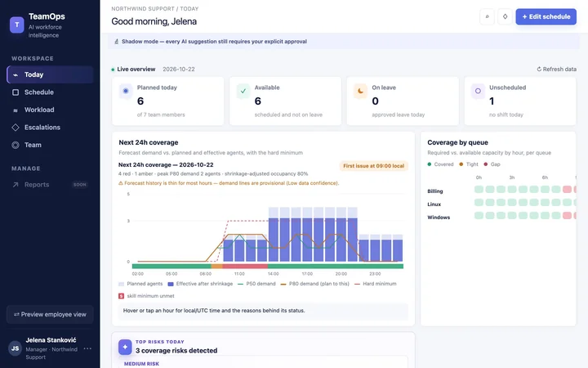Click the small round icon button left of diamond button
Image resolution: width=588 pixels, height=368 pixels.
(487, 17)
